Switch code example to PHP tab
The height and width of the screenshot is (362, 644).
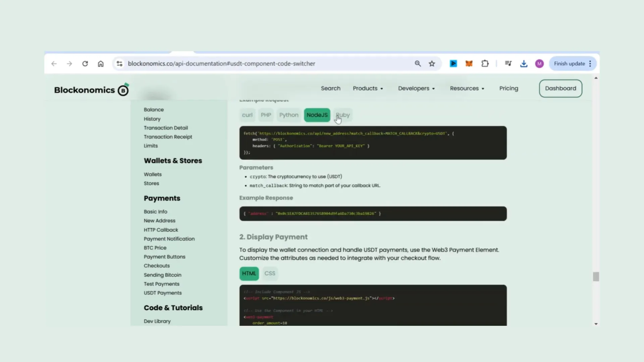[266, 115]
